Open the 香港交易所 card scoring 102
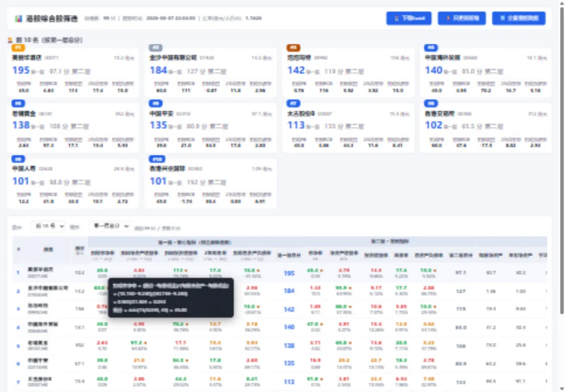Viewport: 565px width, 392px height. click(x=485, y=128)
